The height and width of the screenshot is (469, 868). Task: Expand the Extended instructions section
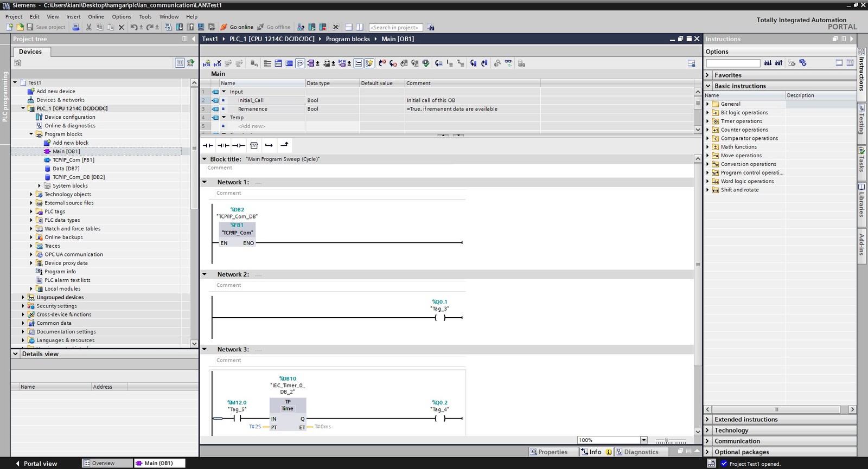(707, 420)
